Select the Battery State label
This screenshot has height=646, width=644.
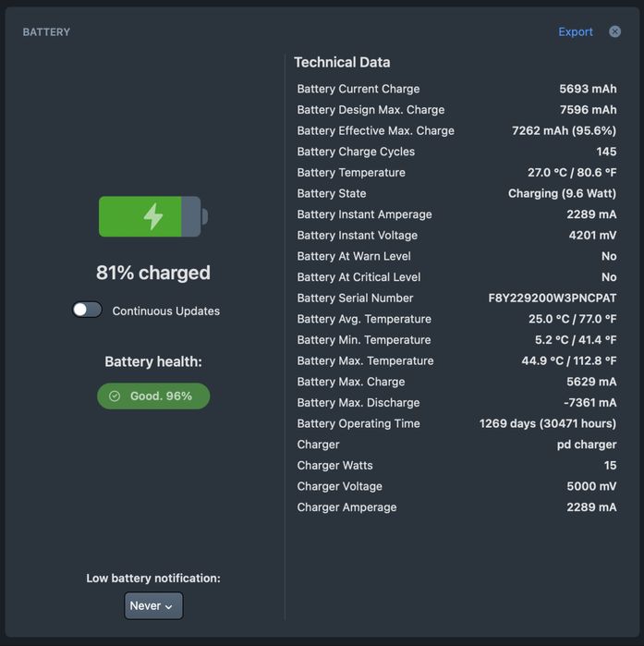pyautogui.click(x=332, y=194)
